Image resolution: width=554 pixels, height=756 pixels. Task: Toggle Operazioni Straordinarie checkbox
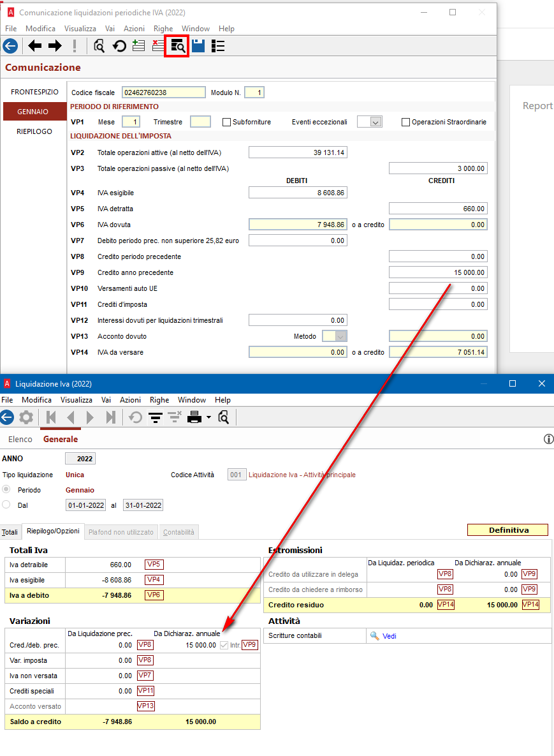(405, 122)
